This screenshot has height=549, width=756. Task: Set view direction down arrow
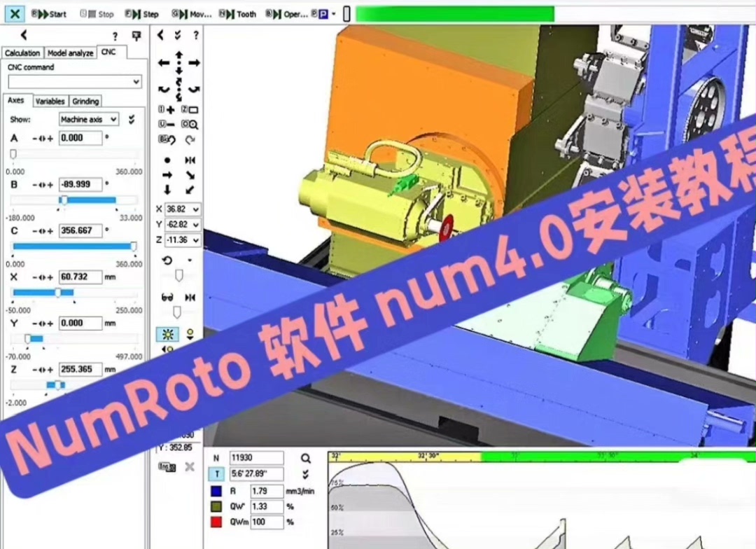tap(167, 190)
